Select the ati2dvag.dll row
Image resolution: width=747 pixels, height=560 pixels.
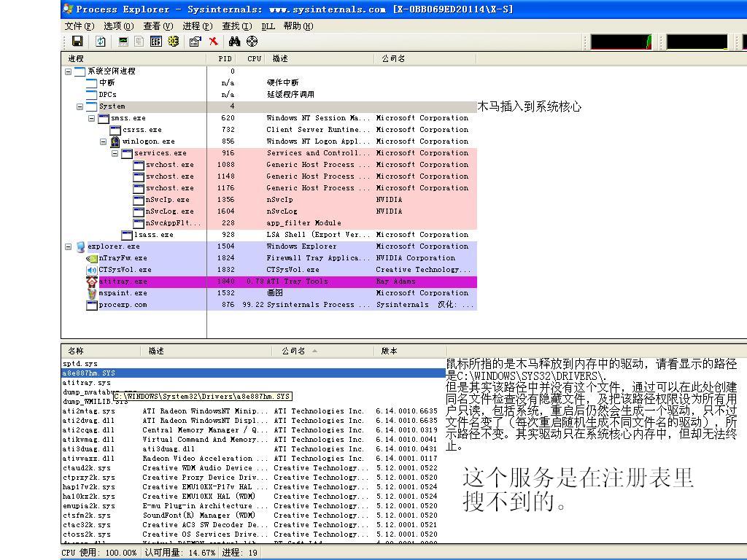(x=253, y=421)
